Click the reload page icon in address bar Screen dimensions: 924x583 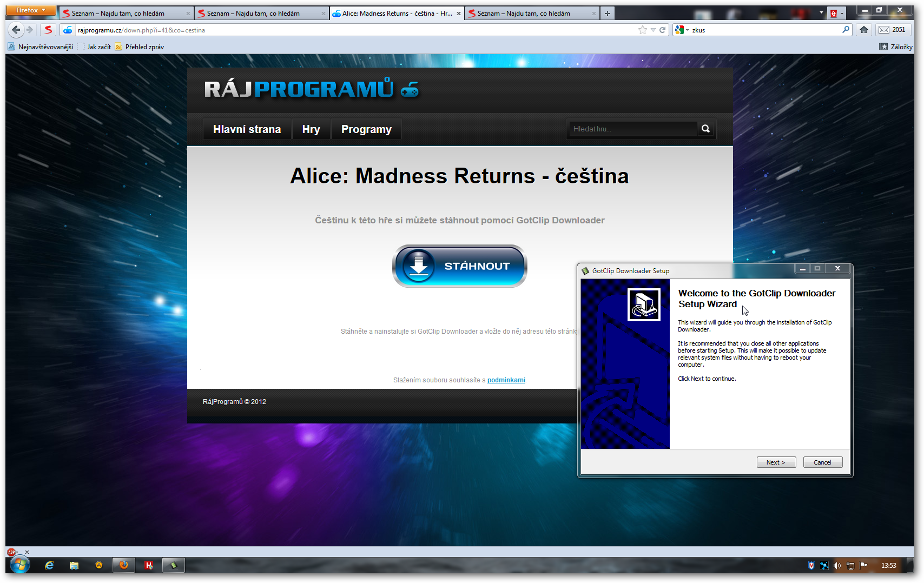(x=662, y=30)
